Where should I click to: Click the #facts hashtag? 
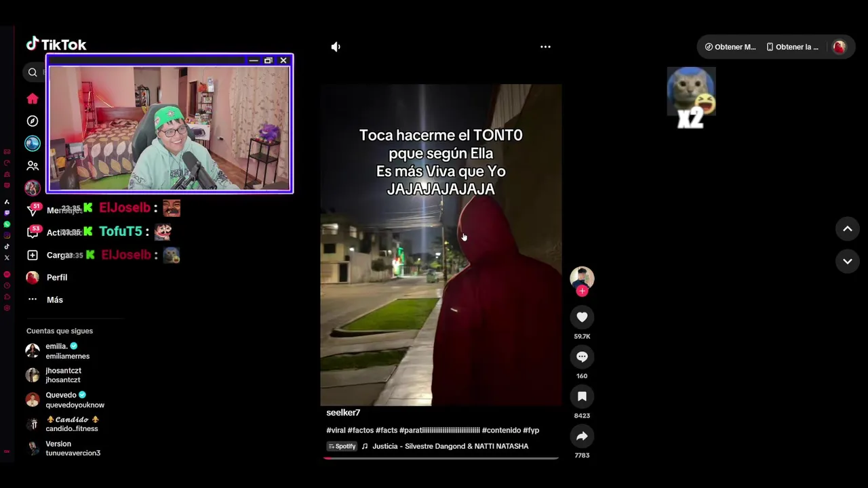coord(387,430)
